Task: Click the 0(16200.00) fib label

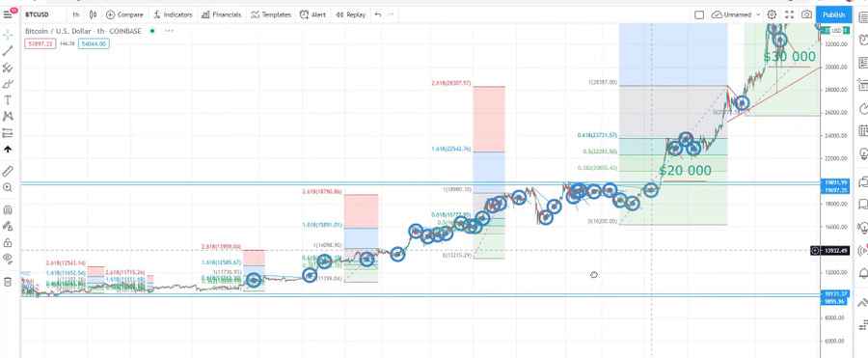Action: pyautogui.click(x=603, y=221)
